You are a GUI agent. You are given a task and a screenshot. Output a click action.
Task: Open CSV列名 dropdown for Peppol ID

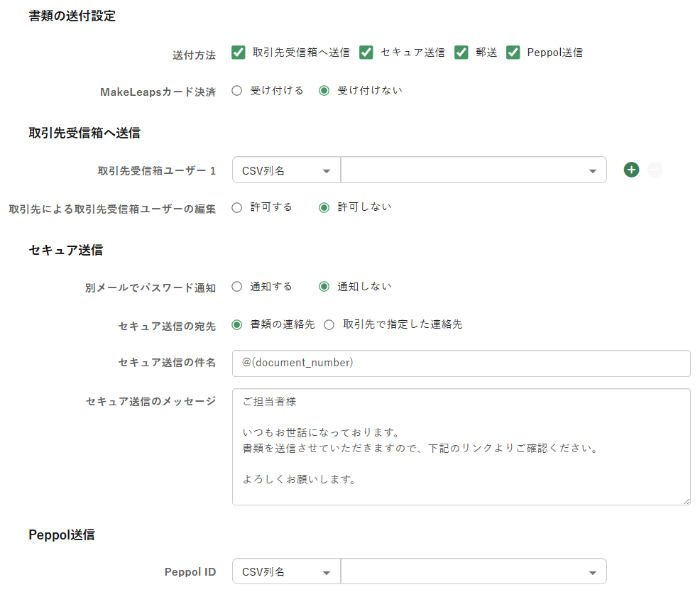click(x=286, y=572)
